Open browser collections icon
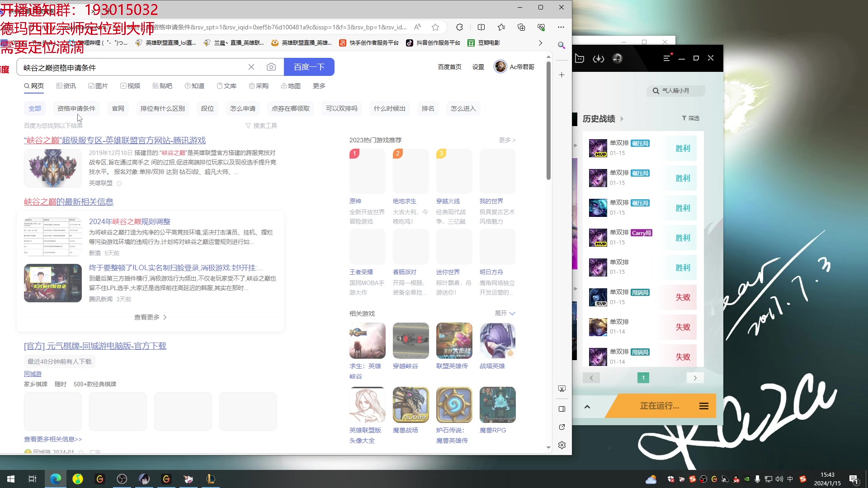 pos(521,27)
